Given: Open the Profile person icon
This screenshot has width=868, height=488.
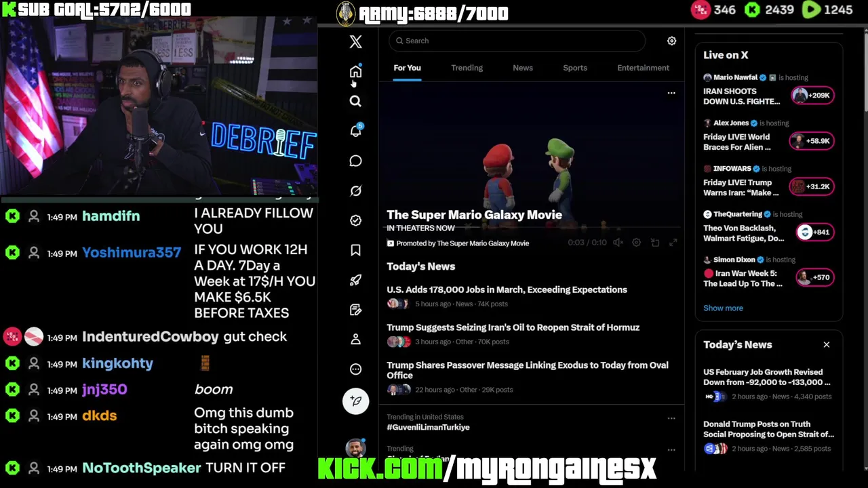Looking at the screenshot, I should 355,340.
